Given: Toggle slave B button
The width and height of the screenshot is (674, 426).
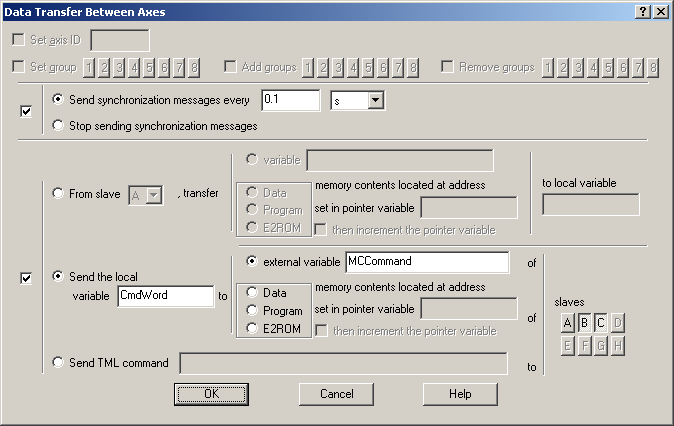Looking at the screenshot, I should (x=584, y=322).
